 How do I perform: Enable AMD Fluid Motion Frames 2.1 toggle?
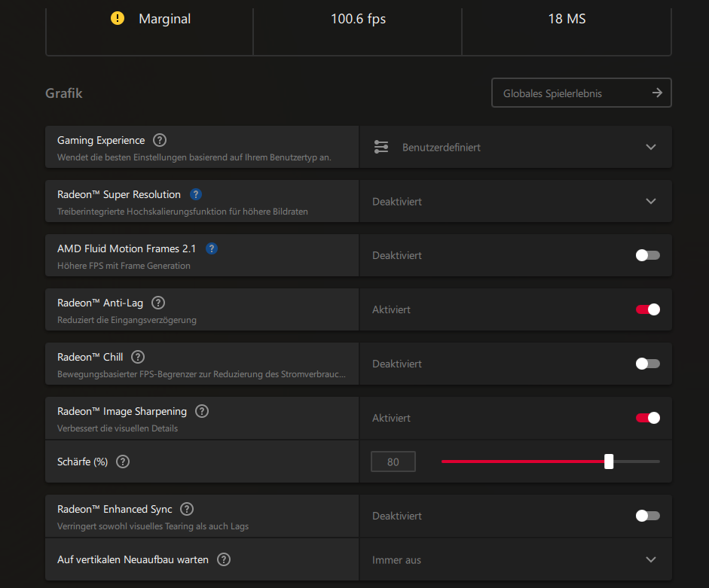[647, 255]
